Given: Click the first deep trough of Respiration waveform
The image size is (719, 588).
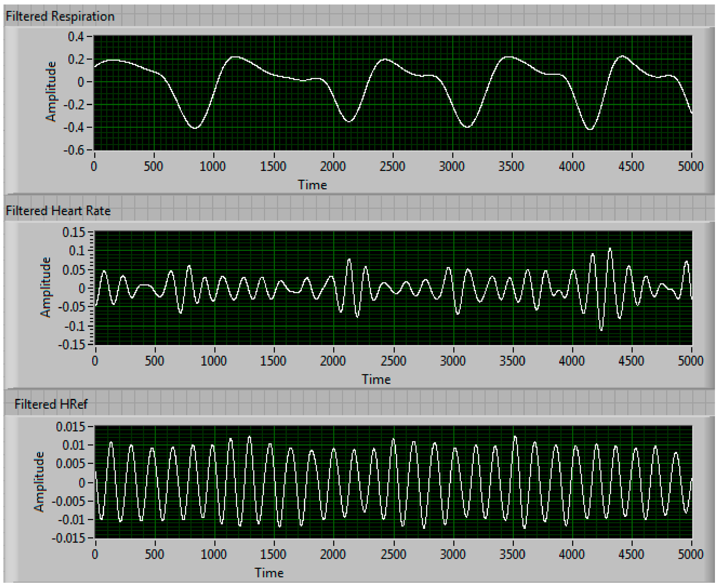Looking at the screenshot, I should tap(195, 128).
